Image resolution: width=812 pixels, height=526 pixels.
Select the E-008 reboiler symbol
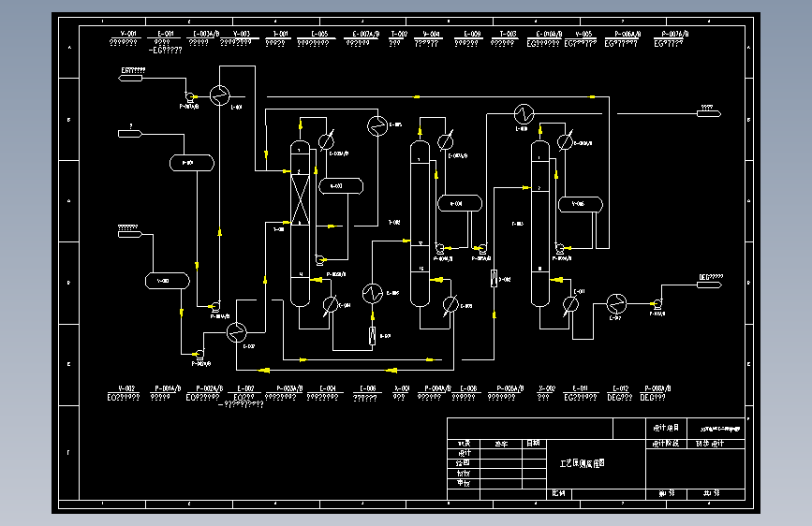tap(450, 304)
